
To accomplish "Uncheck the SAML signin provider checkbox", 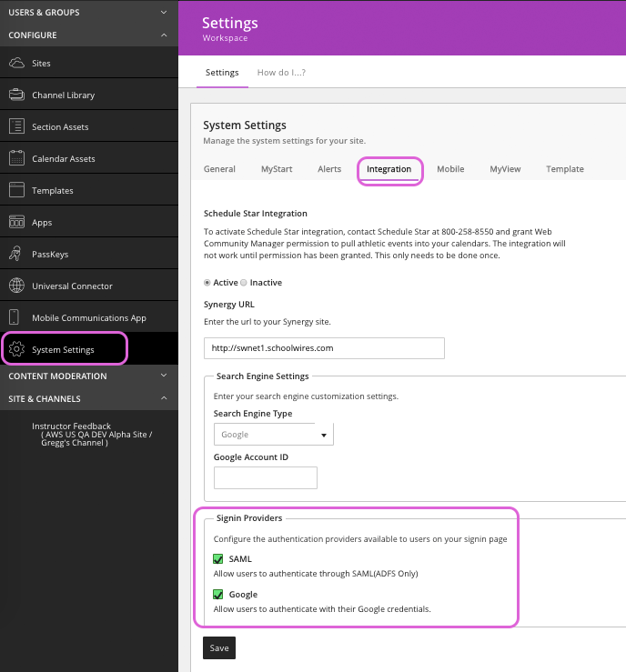I will [x=218, y=559].
